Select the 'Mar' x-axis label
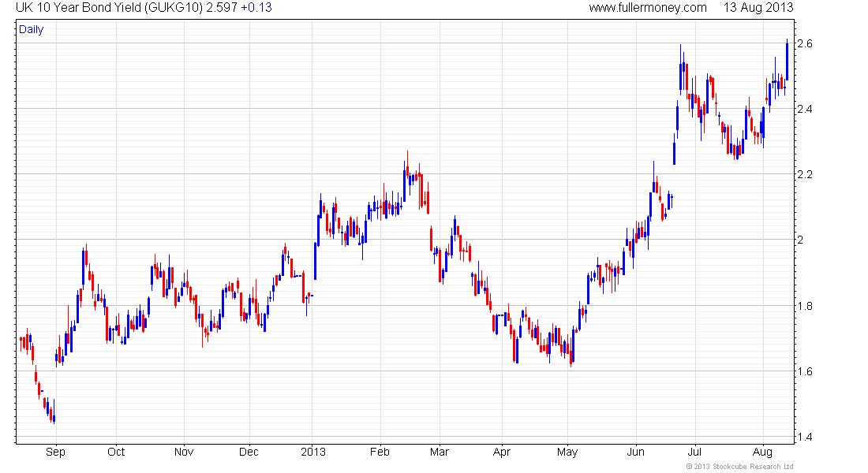The height and width of the screenshot is (473, 868). pyautogui.click(x=440, y=452)
